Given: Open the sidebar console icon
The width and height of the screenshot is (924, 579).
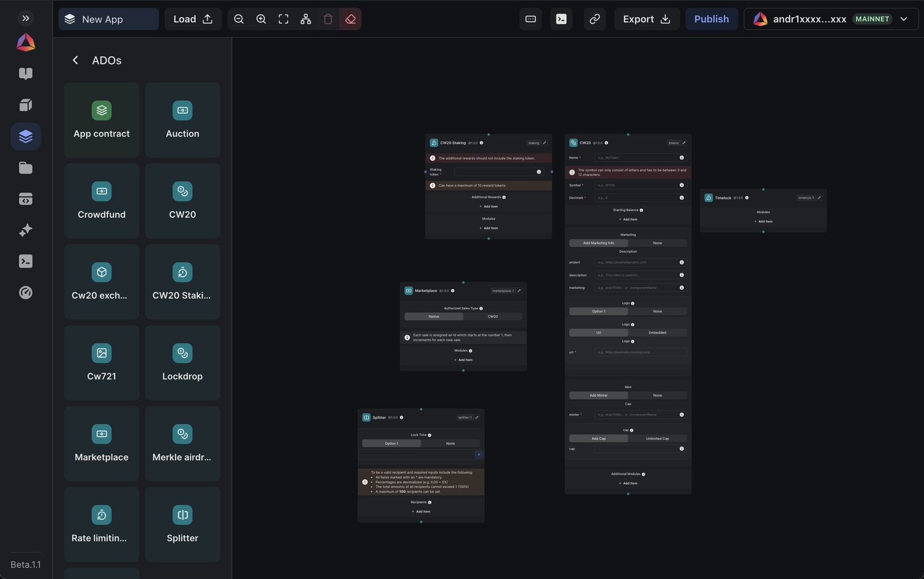Looking at the screenshot, I should point(25,261).
